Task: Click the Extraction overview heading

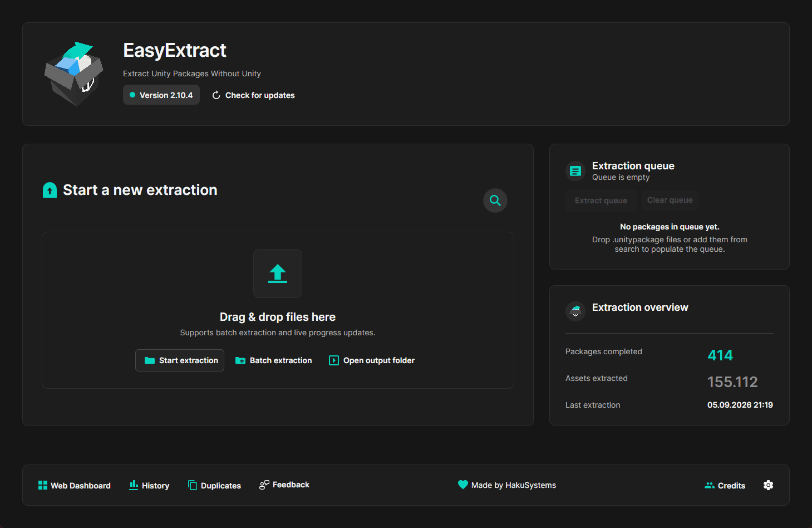Action: (640, 307)
